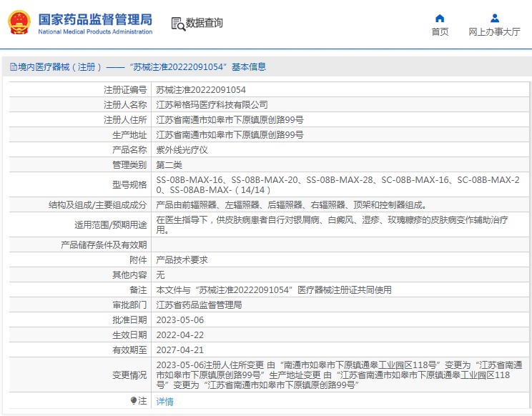
Task: Select the 生效日期 label
Action: click(x=129, y=335)
